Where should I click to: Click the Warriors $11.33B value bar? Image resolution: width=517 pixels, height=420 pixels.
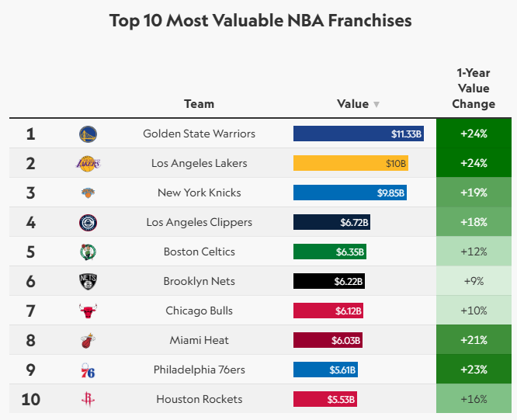359,134
